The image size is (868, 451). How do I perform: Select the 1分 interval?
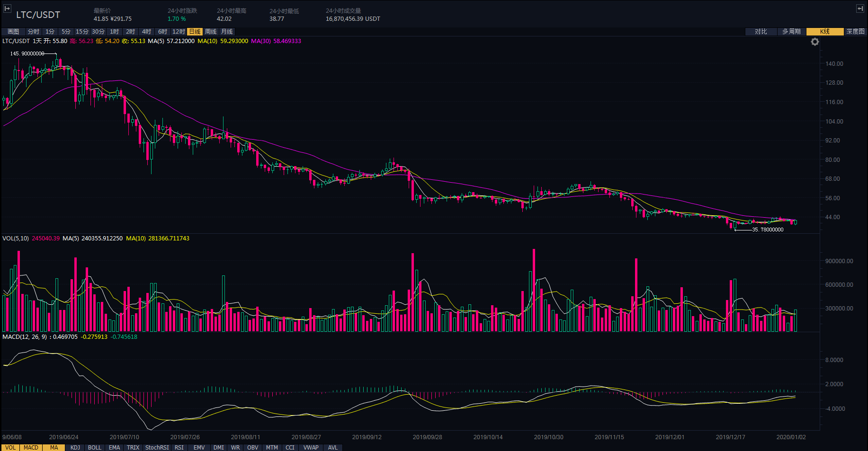coord(50,32)
